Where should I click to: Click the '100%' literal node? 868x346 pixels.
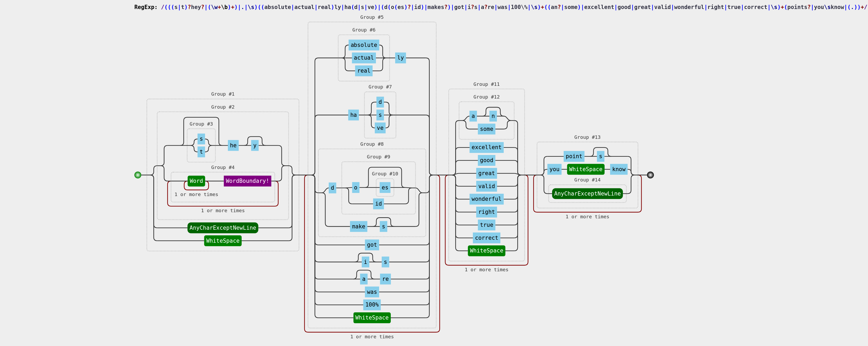372,305
